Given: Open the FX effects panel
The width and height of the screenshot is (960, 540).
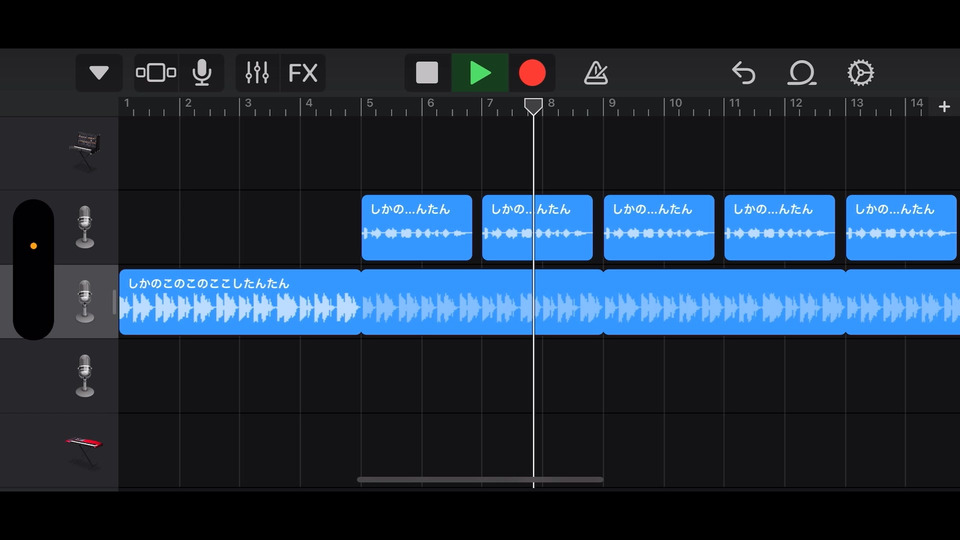Looking at the screenshot, I should 303,73.
